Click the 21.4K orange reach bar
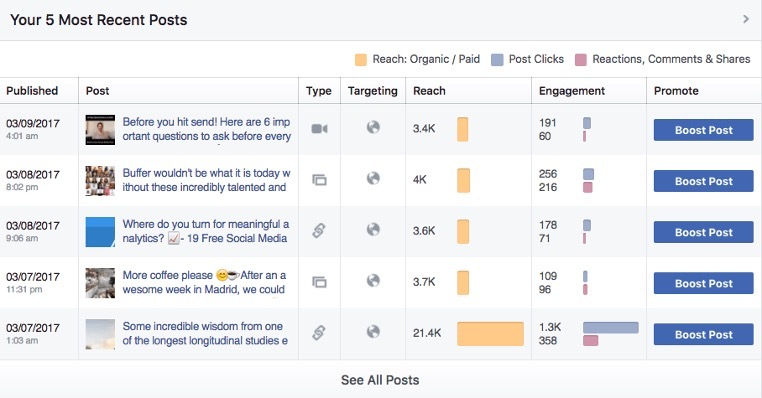The width and height of the screenshot is (762, 398). pos(490,334)
